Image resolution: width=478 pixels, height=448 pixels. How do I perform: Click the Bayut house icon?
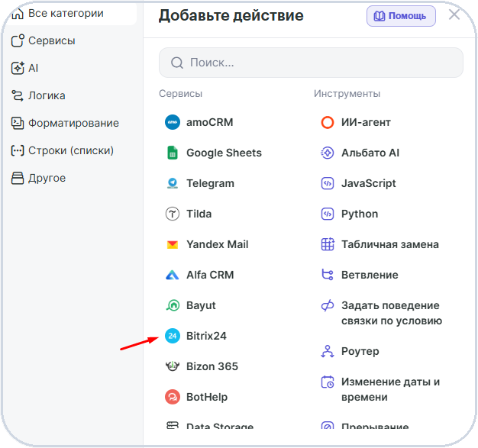173,305
